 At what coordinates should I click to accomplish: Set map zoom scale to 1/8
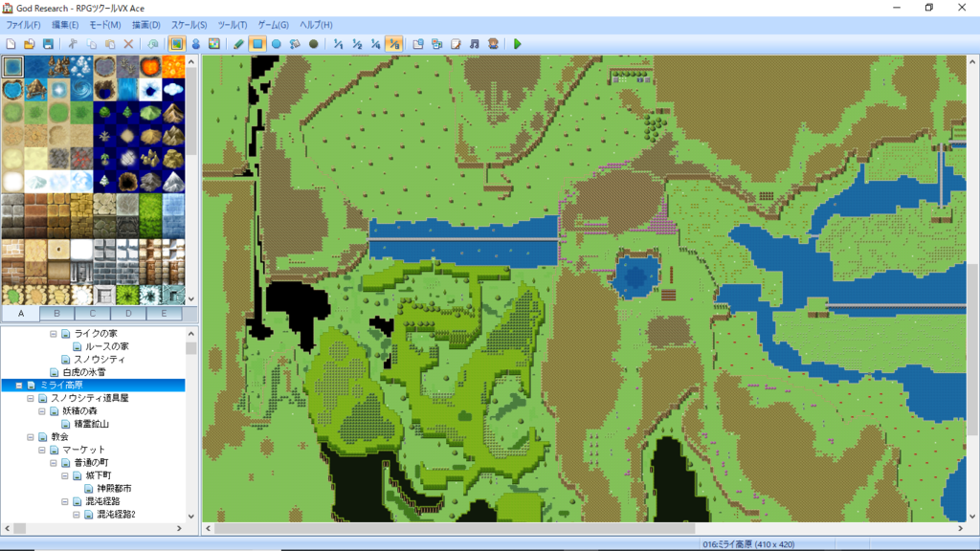(x=394, y=44)
